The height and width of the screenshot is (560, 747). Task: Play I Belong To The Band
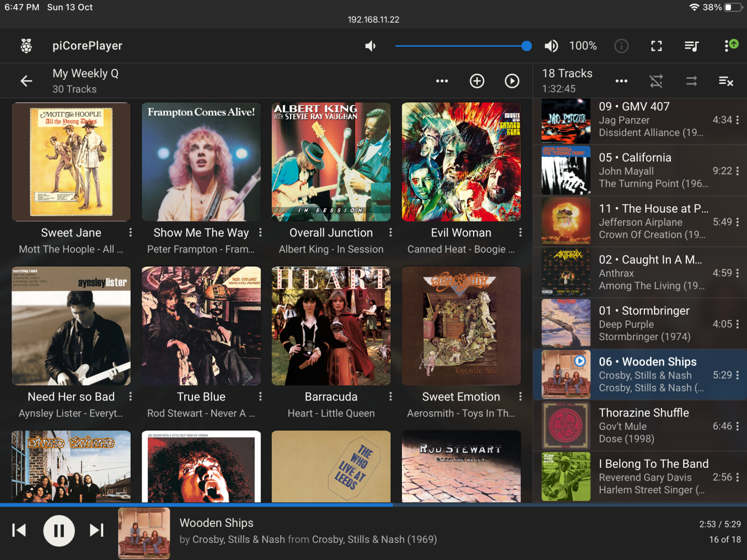point(640,477)
